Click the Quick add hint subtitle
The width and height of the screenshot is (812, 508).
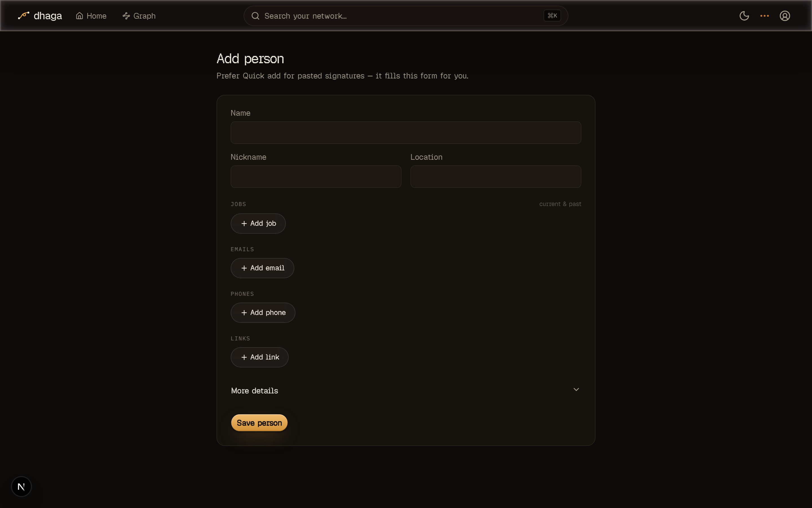coord(342,76)
